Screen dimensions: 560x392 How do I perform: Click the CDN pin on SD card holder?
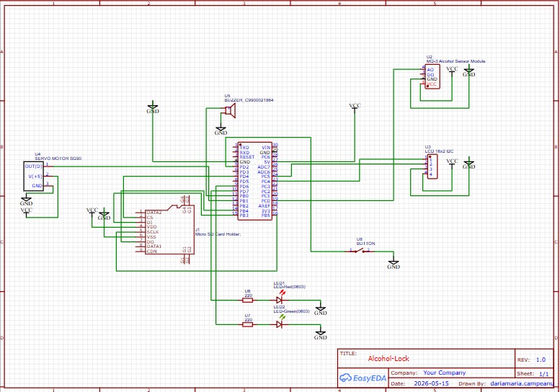[152, 251]
